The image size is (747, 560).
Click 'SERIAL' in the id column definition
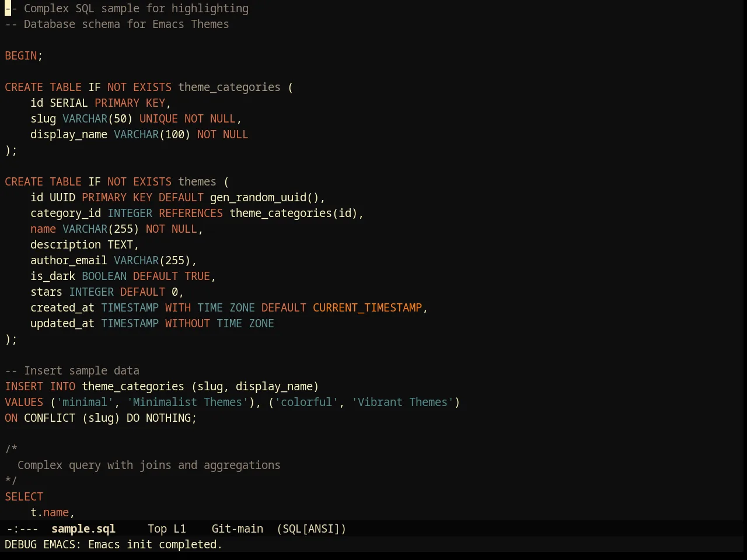click(69, 103)
